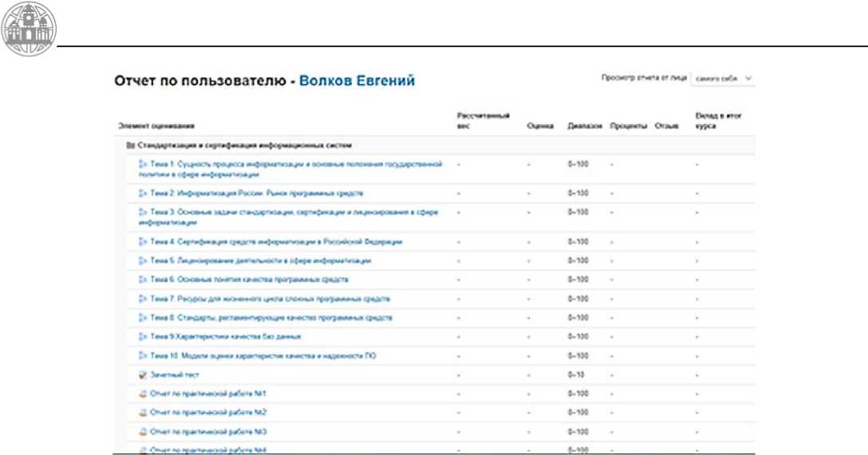Click the lesson icon for Тема 2
The width and height of the screenshot is (868, 455).
coord(143,193)
